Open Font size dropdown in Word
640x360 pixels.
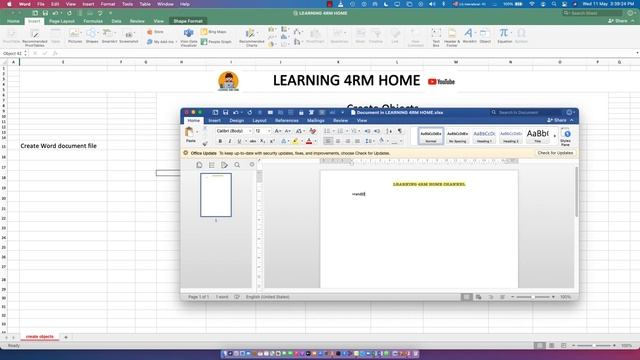pos(269,131)
